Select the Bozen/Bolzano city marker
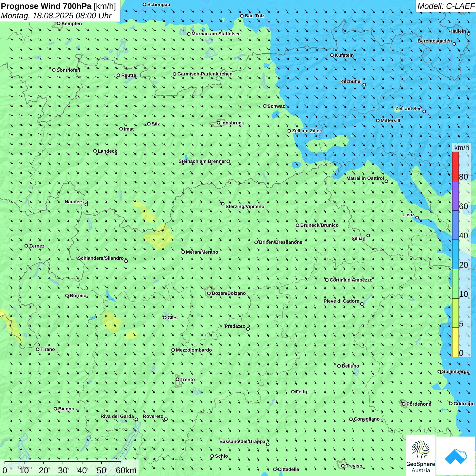 click(209, 293)
